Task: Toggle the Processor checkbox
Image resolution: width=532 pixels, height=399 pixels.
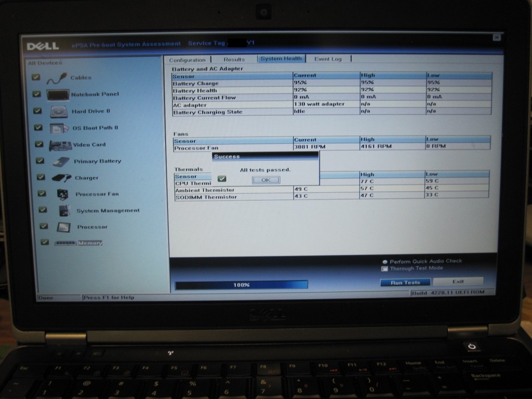Action: (44, 225)
